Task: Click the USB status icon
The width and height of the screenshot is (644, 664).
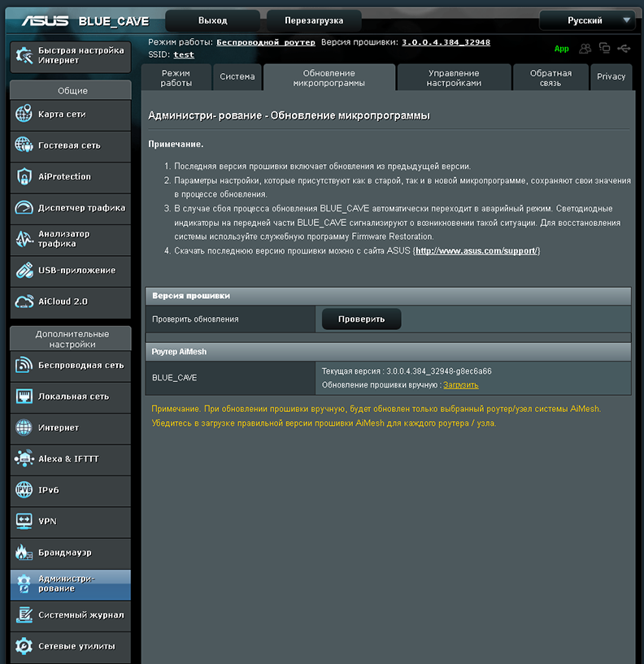Action: click(x=624, y=49)
